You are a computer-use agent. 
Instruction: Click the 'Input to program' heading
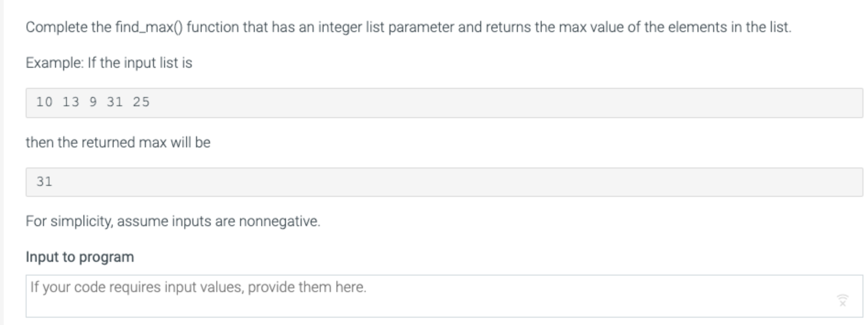tap(80, 257)
